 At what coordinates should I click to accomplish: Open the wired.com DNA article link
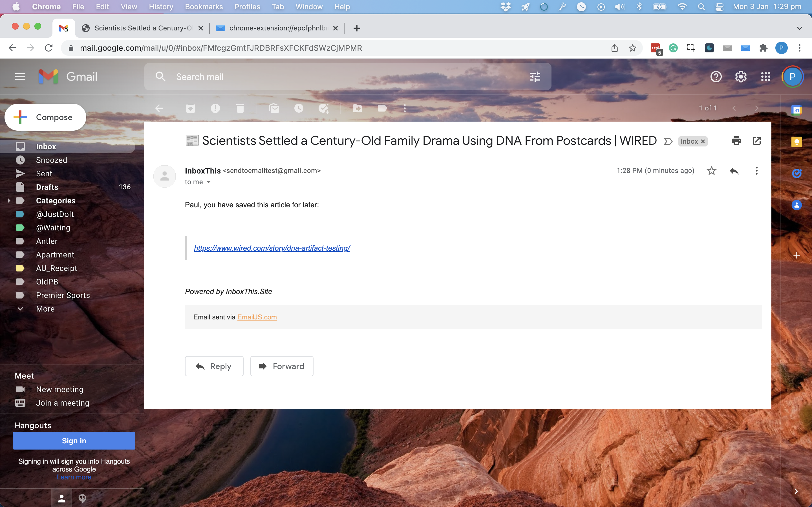(x=272, y=248)
